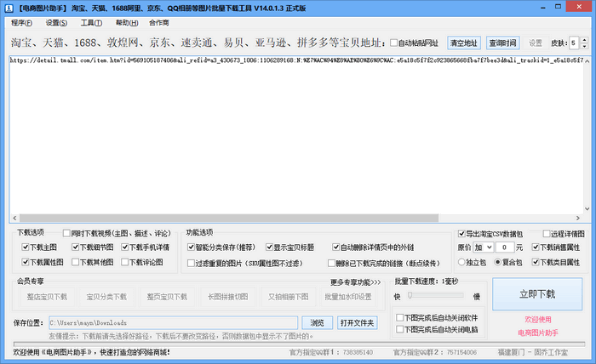The image size is (596, 364).
Task: Click the vertical scrollbar up arrow of URL box
Action: tap(587, 60)
